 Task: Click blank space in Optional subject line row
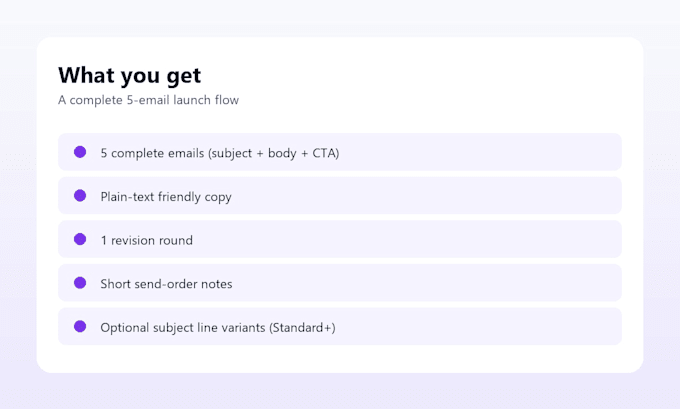coord(477,326)
